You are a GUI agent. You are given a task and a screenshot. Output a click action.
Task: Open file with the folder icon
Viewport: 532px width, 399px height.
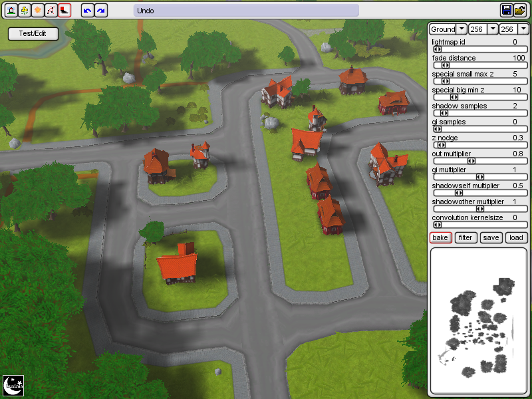[520, 10]
